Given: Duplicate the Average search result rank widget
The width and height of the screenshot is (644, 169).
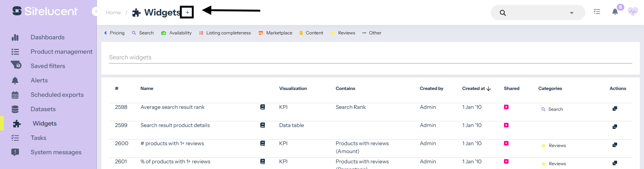Looking at the screenshot, I should click(x=614, y=109).
